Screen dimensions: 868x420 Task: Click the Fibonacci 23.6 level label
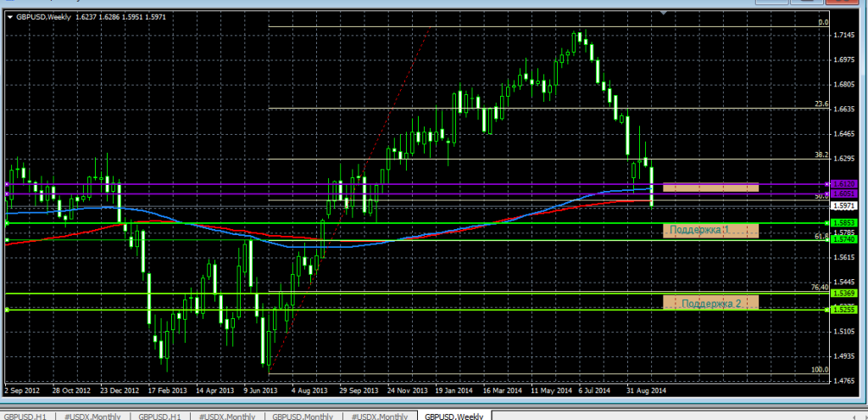pos(820,104)
